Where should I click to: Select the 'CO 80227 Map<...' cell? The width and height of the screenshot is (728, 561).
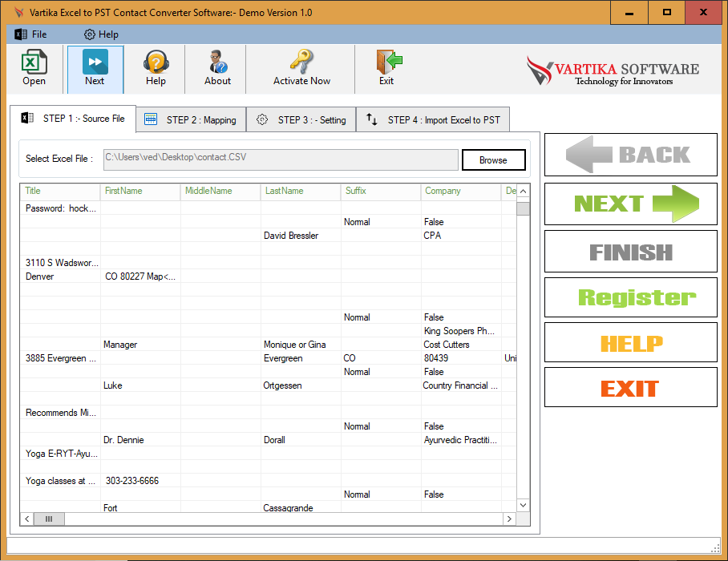[140, 276]
